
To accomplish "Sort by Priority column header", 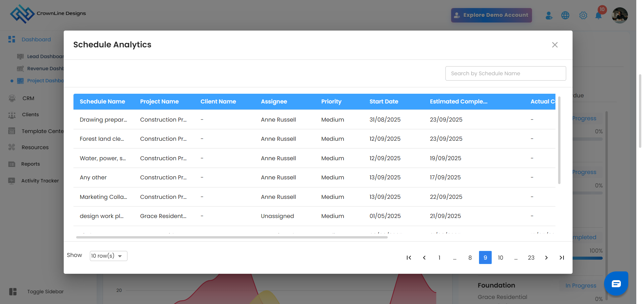I will click(x=331, y=101).
